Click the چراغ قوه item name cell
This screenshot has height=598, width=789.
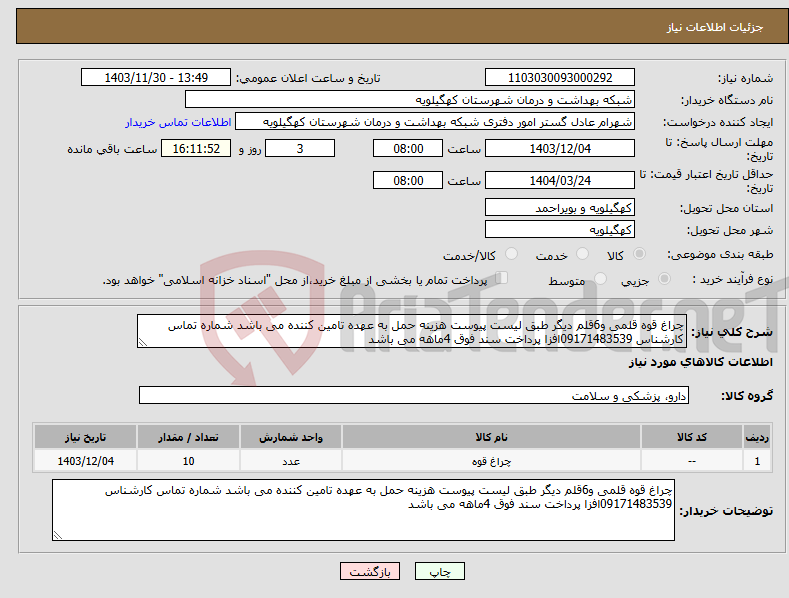(491, 461)
